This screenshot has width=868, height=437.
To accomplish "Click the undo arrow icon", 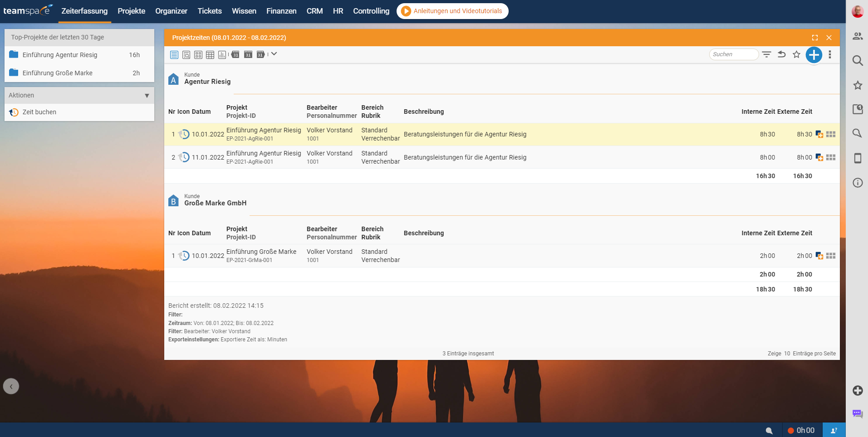I will click(x=781, y=54).
